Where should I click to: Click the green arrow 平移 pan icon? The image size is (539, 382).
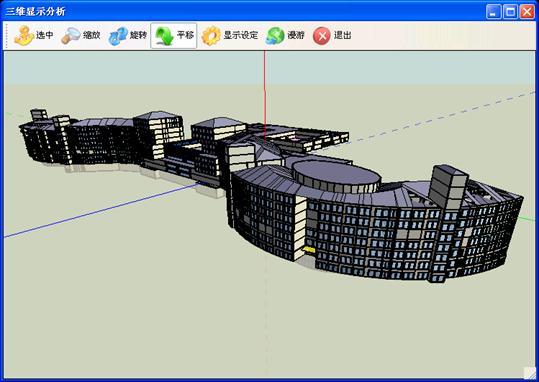(x=164, y=36)
